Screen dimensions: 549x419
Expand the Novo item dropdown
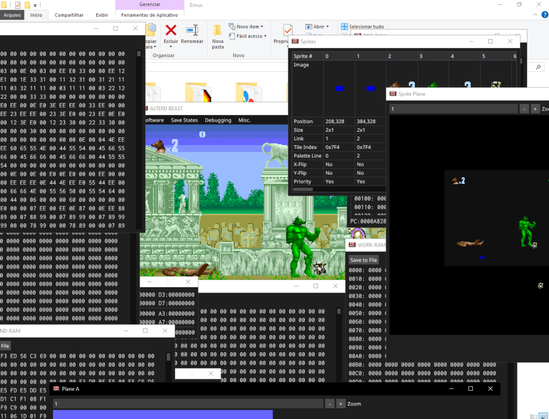[x=262, y=27]
